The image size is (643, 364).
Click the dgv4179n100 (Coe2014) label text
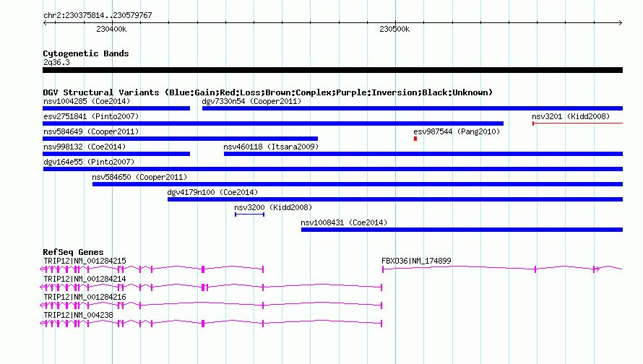(212, 192)
